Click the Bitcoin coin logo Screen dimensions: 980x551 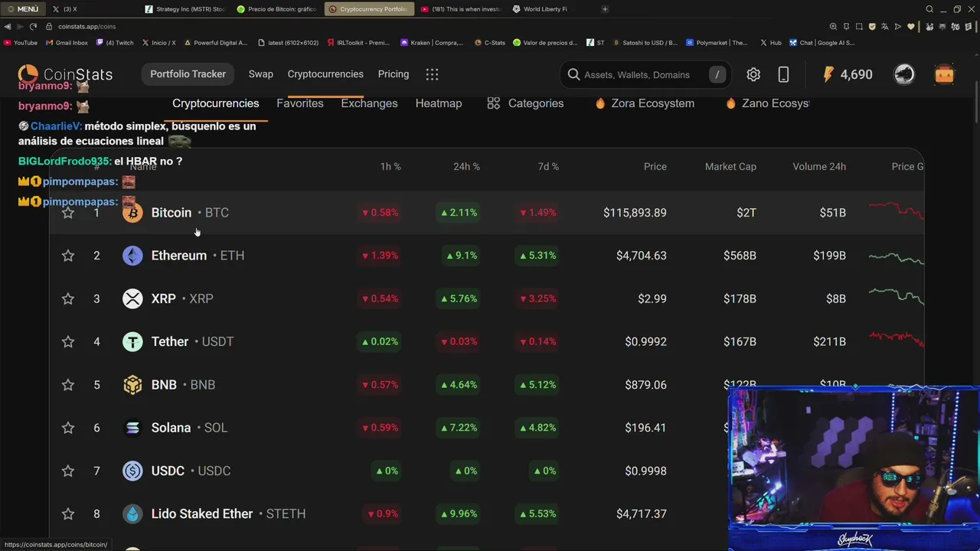pos(132,213)
